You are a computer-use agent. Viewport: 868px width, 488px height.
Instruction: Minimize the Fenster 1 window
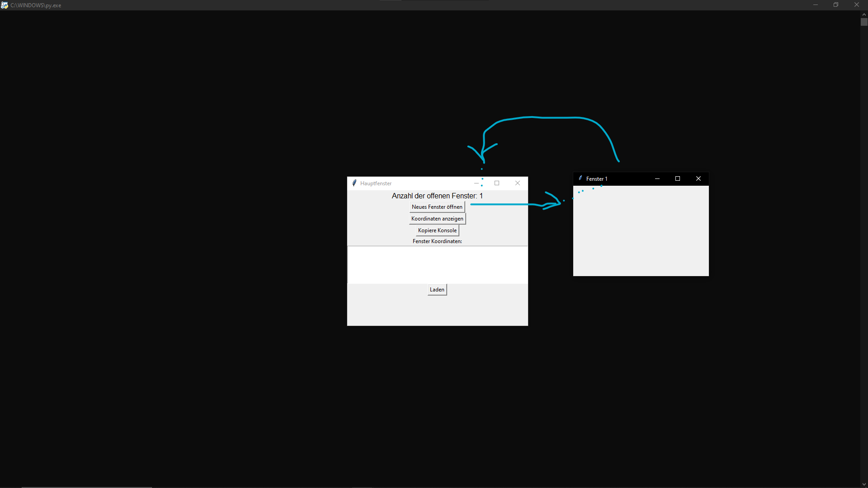click(x=657, y=178)
